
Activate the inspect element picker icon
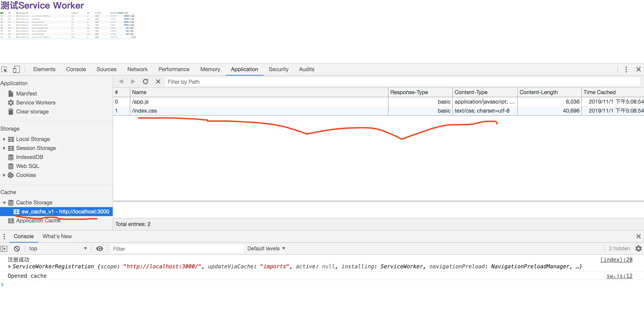click(4, 69)
